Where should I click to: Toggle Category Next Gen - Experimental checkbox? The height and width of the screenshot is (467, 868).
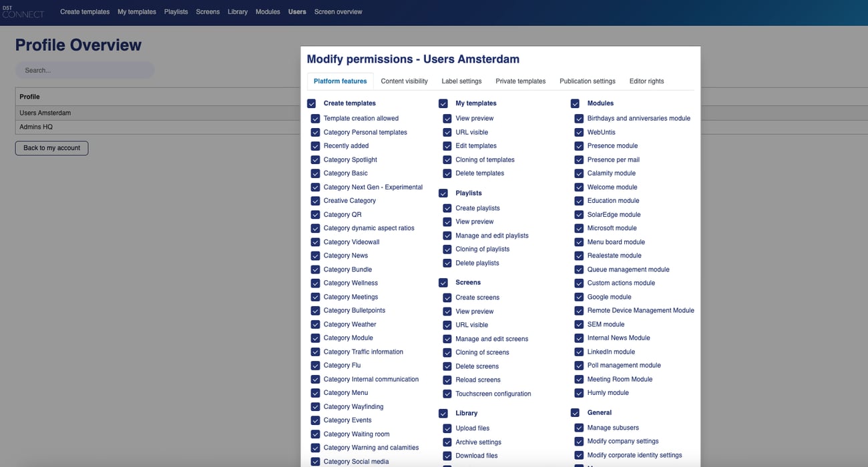(315, 187)
